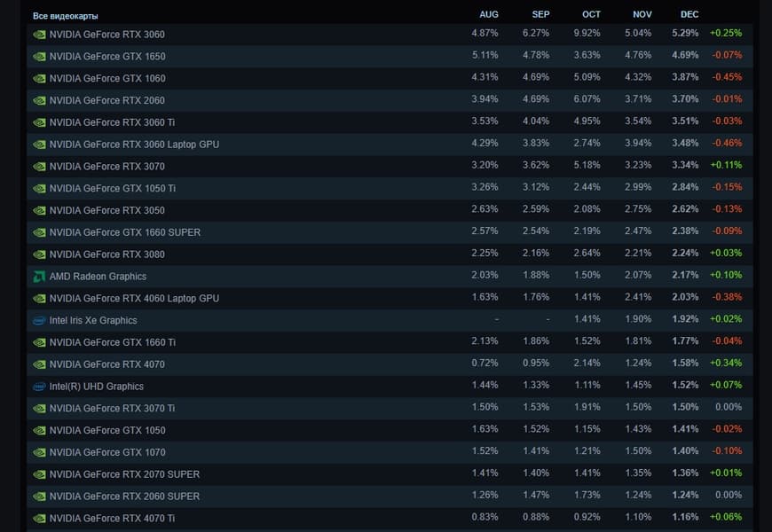772x532 pixels.
Task: Click the AUG column header
Action: point(488,14)
